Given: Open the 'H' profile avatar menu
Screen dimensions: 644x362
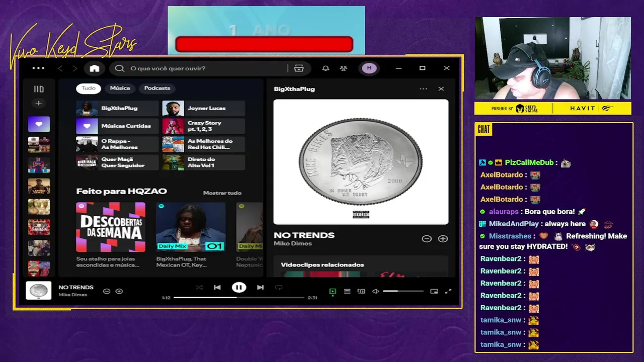Looking at the screenshot, I should 369,68.
